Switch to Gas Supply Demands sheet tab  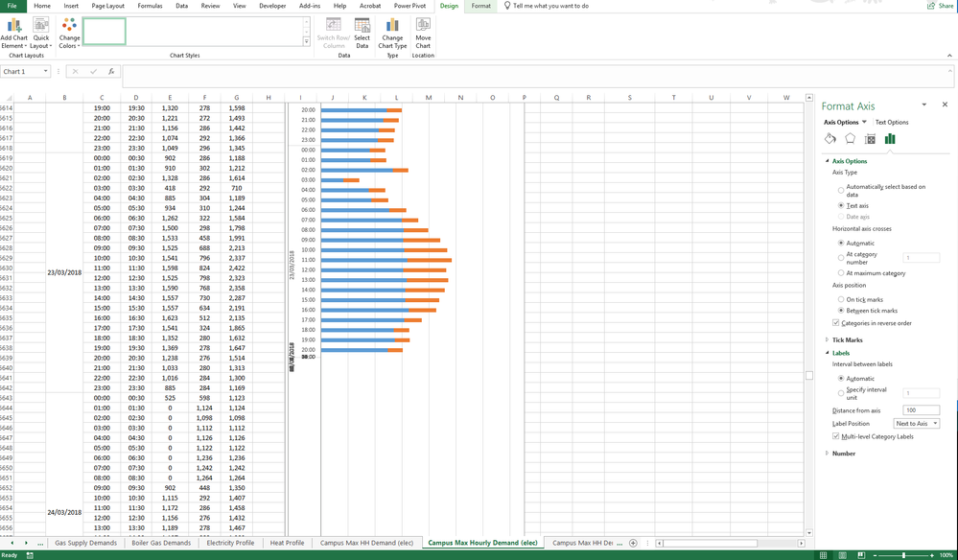pos(85,543)
